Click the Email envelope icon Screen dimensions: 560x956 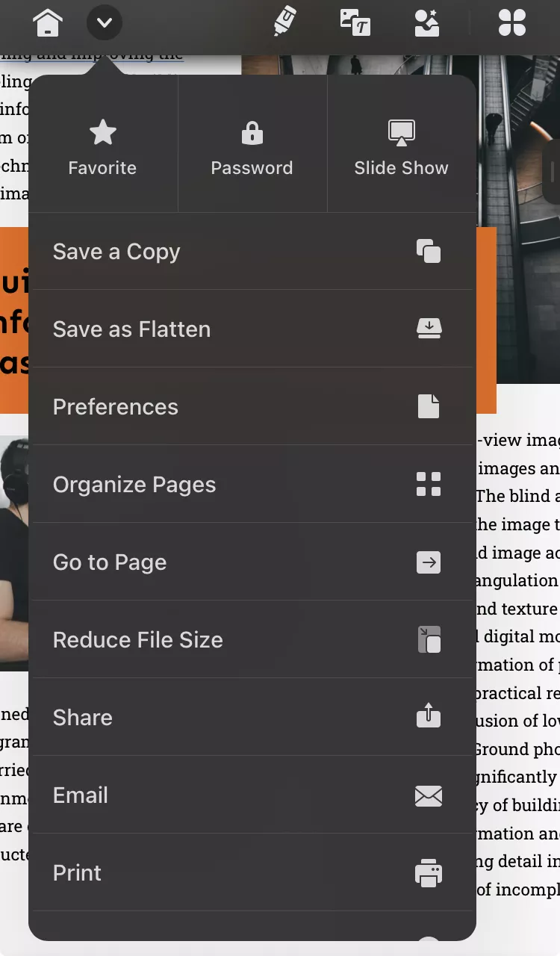(429, 795)
